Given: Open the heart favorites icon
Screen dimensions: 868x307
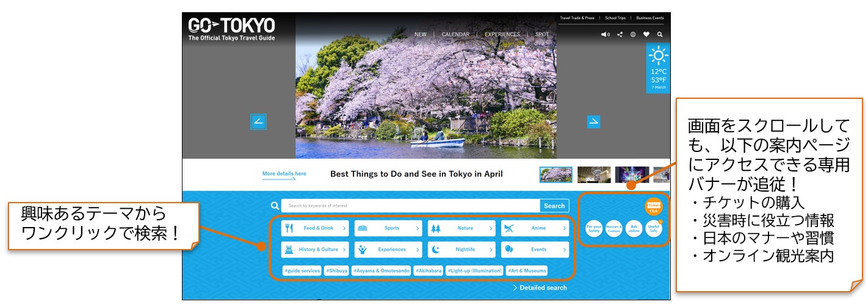Looking at the screenshot, I should 646,35.
